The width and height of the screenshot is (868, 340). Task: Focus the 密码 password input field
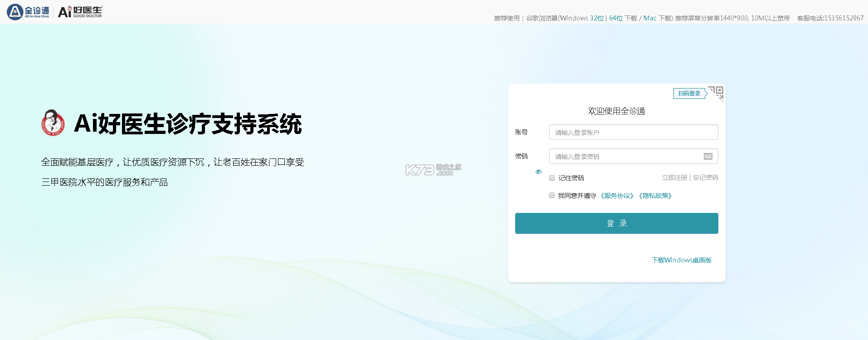[634, 156]
